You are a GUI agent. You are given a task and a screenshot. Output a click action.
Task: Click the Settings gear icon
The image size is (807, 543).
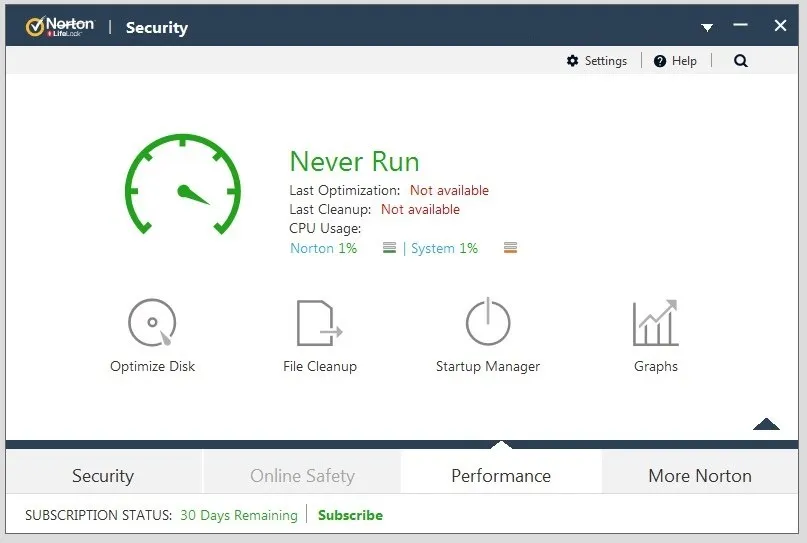tap(572, 61)
